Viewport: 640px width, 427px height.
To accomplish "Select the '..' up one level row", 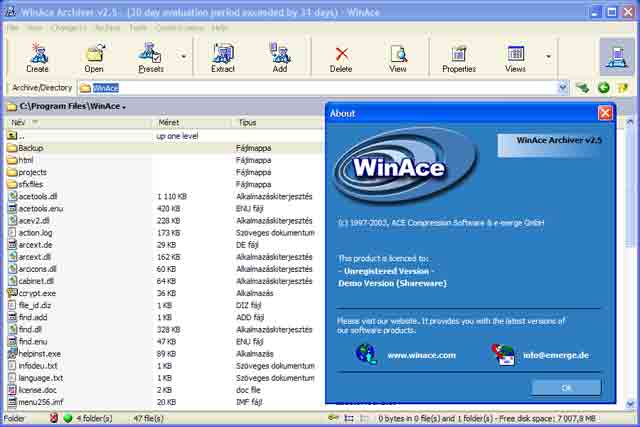I will tap(164, 136).
